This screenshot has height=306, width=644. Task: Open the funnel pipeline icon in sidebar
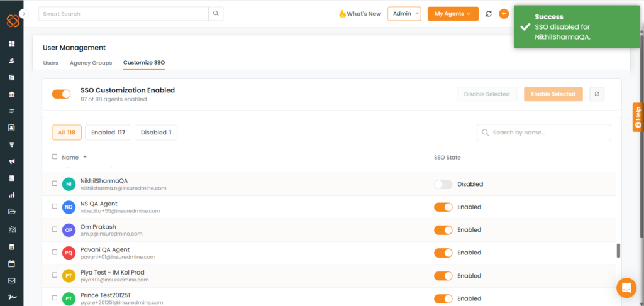pyautogui.click(x=11, y=145)
